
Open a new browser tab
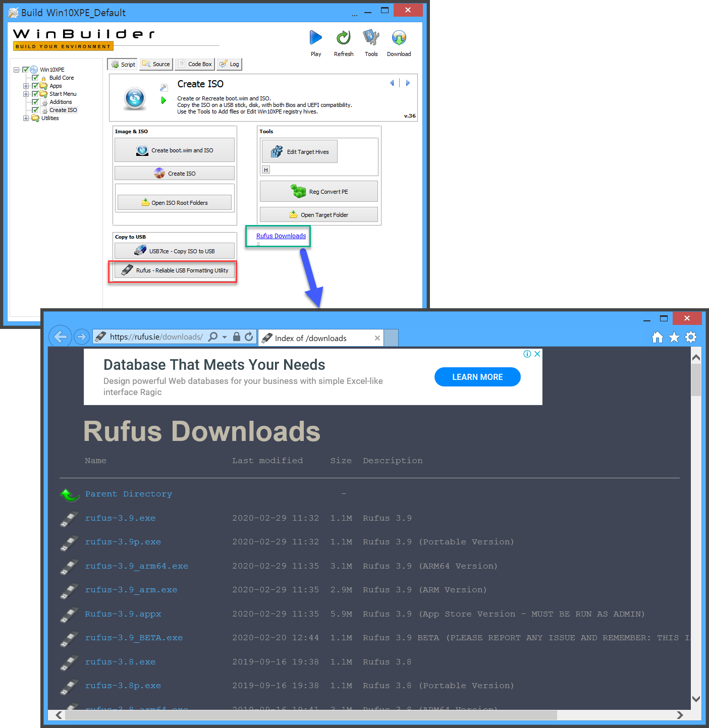click(391, 338)
